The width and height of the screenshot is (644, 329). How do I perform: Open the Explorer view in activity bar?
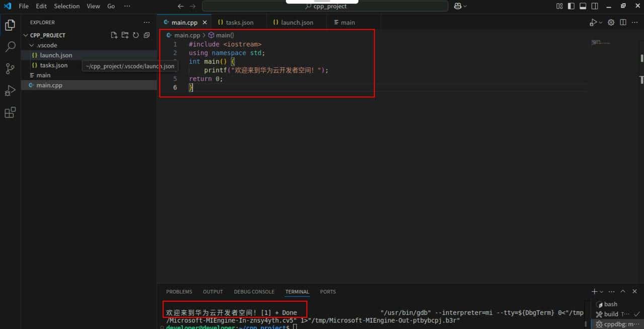(10, 24)
